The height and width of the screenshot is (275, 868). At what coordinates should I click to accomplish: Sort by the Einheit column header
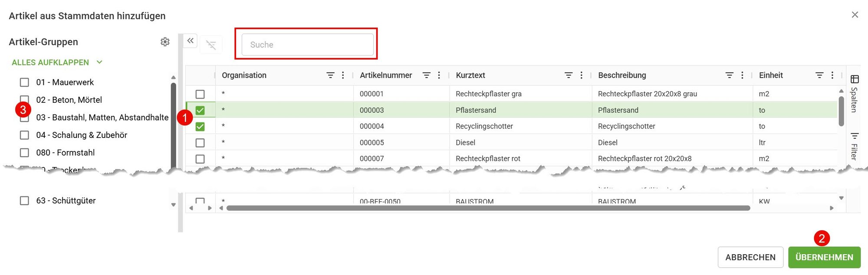tap(771, 75)
